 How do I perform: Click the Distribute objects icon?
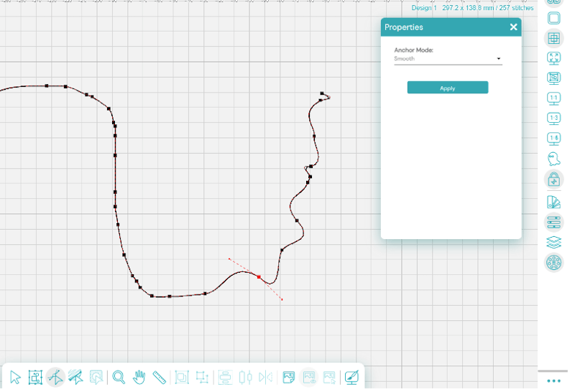(245, 378)
